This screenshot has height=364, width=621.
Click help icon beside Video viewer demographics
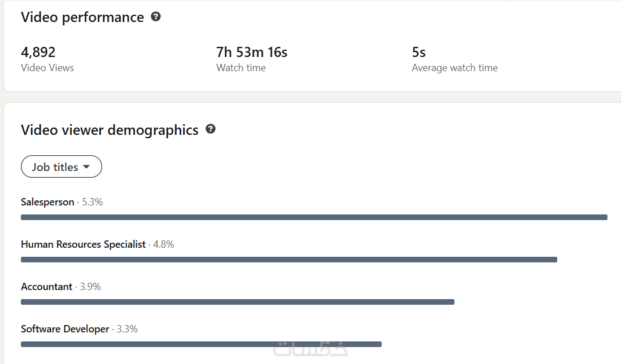[x=211, y=129]
